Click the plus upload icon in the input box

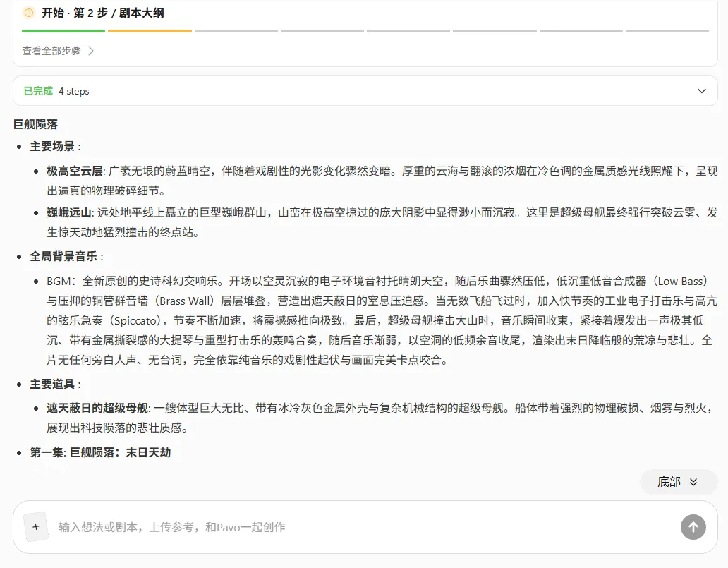click(36, 526)
